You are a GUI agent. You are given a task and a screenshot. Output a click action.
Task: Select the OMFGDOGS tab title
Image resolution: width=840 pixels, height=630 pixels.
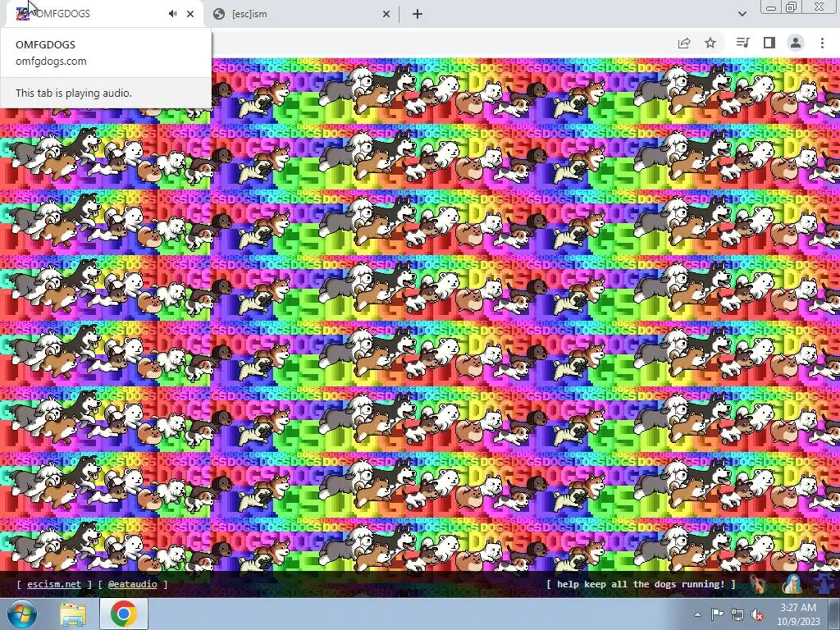click(x=62, y=14)
